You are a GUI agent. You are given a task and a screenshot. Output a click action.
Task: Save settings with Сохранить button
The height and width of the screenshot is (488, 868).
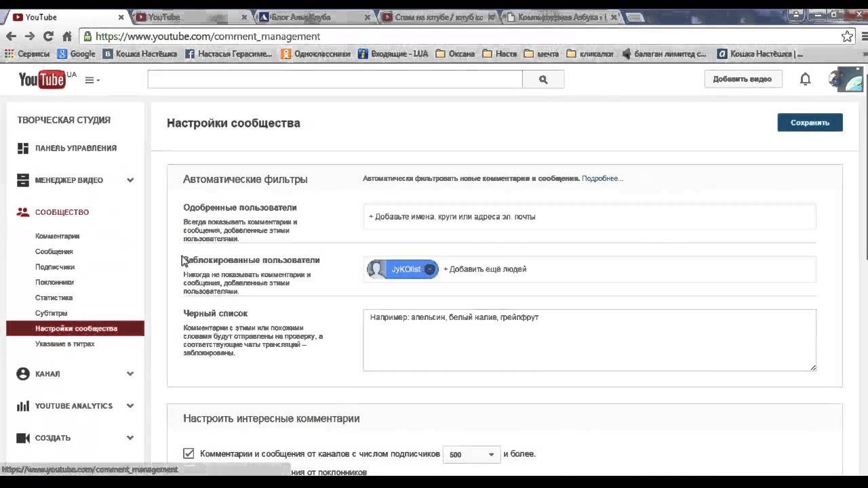[x=810, y=123]
